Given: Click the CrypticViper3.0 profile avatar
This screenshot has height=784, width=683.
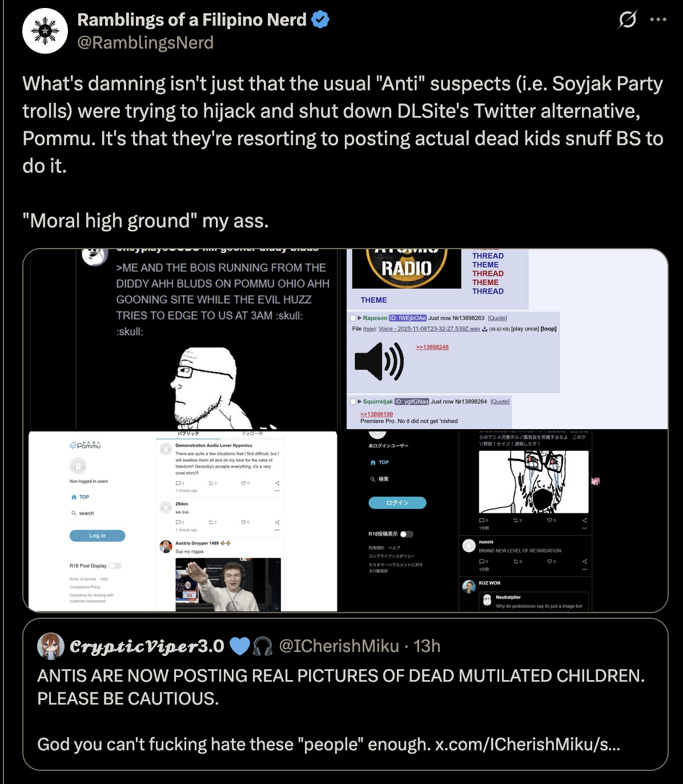Looking at the screenshot, I should pos(51,646).
